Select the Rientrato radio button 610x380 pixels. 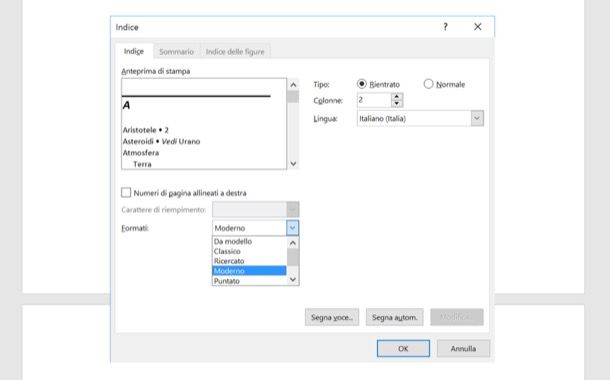coord(362,84)
